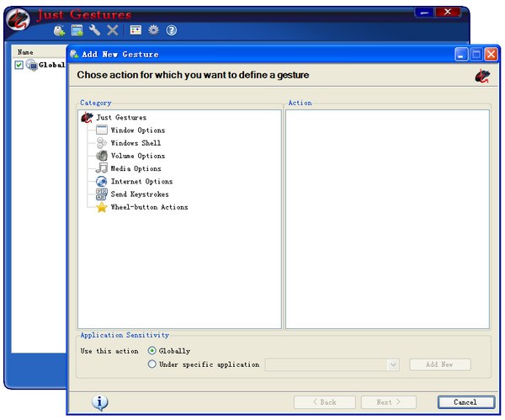Open the gear settings icon in toolbar

tap(153, 30)
